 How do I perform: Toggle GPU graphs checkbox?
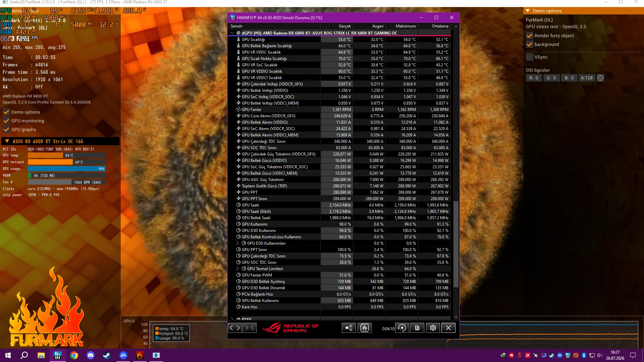tap(6, 129)
